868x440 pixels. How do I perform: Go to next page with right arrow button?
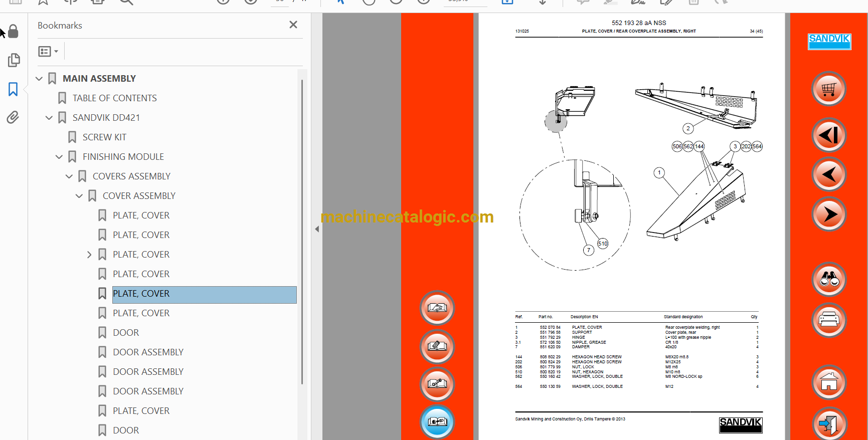point(829,214)
